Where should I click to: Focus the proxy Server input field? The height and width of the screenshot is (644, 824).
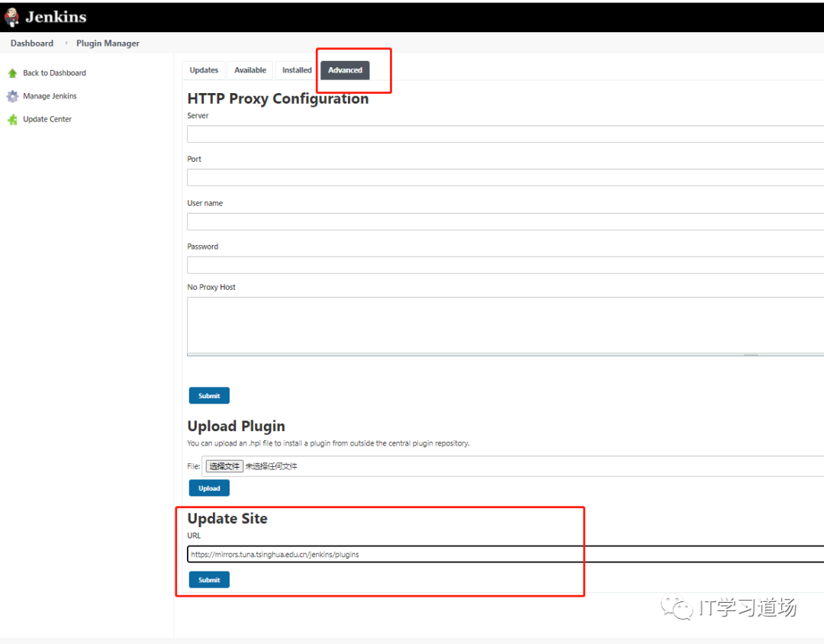[506, 134]
